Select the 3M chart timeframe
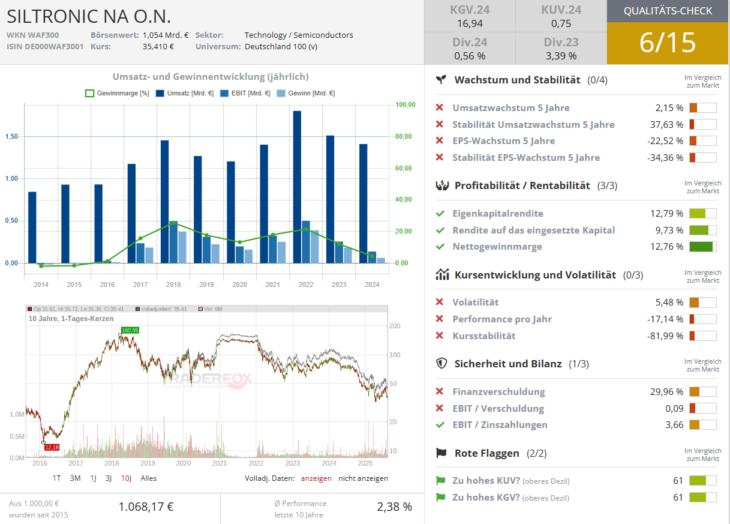The image size is (730, 524). 75,478
